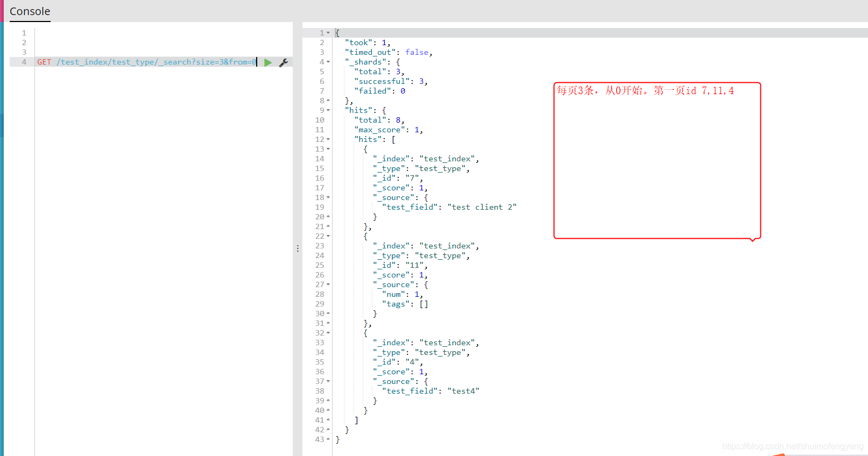Click the "successful": 3 line
The height and width of the screenshot is (456, 868).
click(x=391, y=81)
